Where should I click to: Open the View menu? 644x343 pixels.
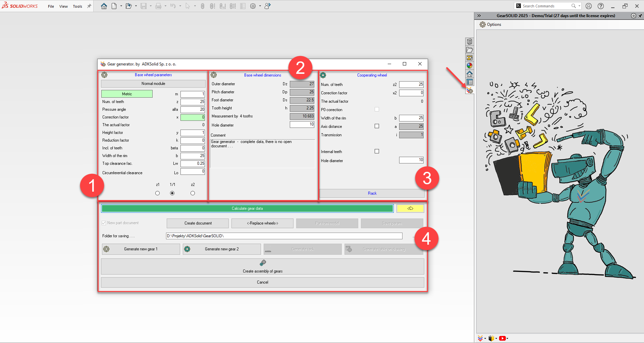[x=63, y=6]
